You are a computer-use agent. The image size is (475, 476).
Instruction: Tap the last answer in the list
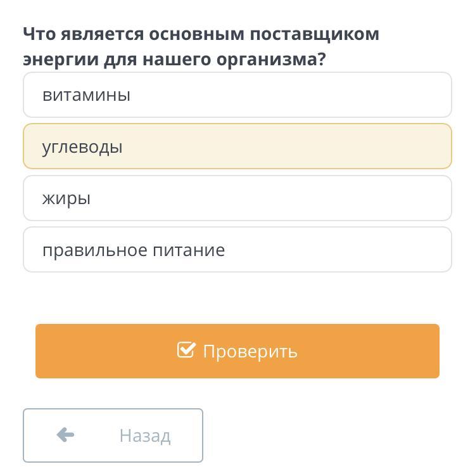click(x=237, y=250)
